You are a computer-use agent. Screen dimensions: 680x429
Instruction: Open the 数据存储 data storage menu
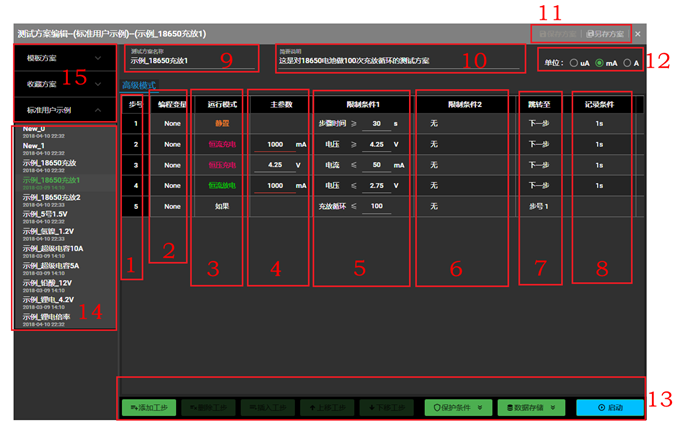point(535,408)
